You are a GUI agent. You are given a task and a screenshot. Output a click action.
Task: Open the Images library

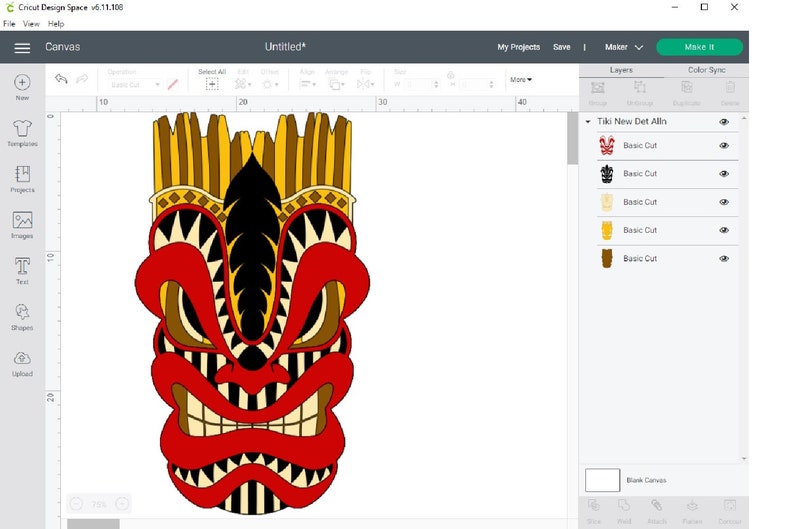(22, 225)
